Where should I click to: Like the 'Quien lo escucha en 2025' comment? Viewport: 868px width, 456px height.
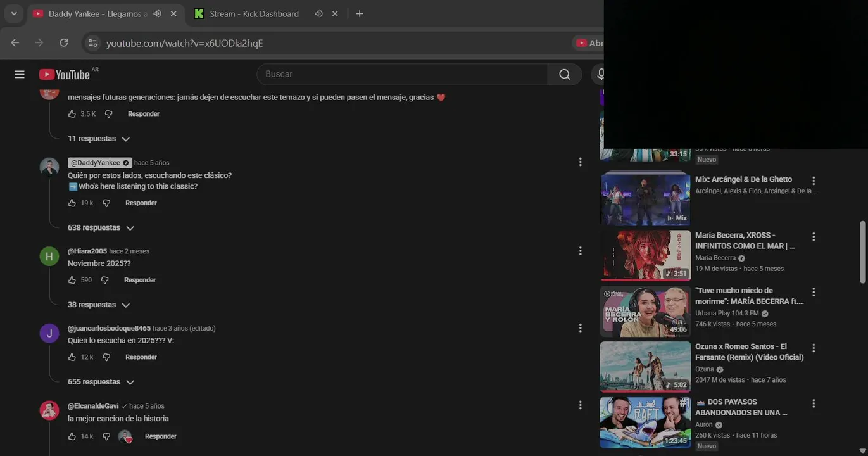click(72, 357)
